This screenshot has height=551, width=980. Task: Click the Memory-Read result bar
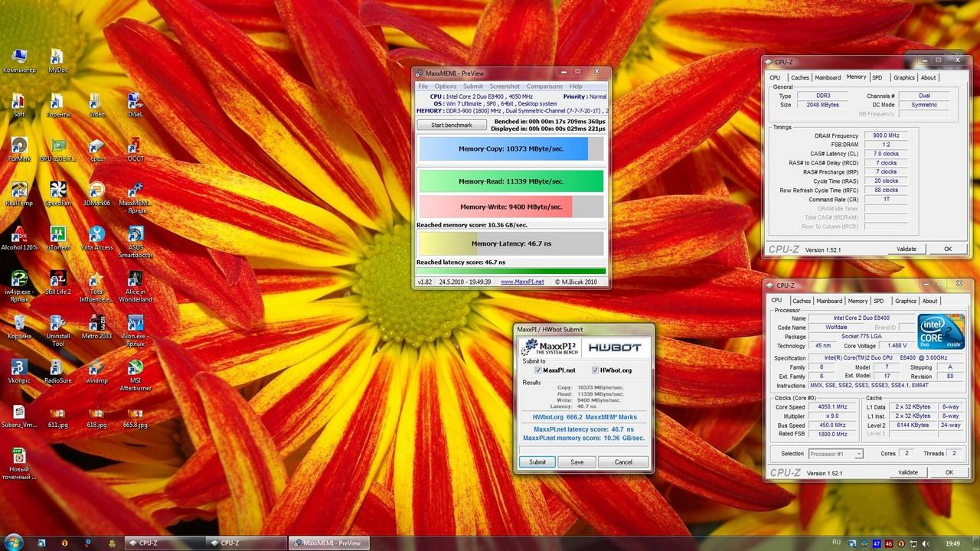point(511,181)
